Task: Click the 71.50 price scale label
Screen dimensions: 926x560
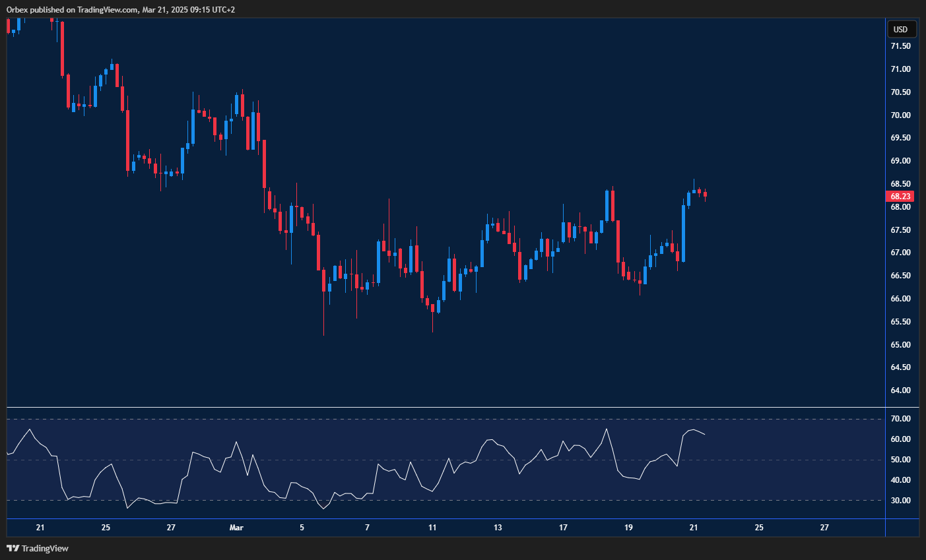Action: (900, 46)
